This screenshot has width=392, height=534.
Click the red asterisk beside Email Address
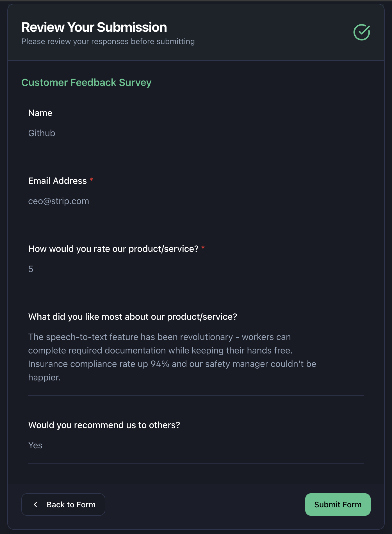click(x=91, y=180)
